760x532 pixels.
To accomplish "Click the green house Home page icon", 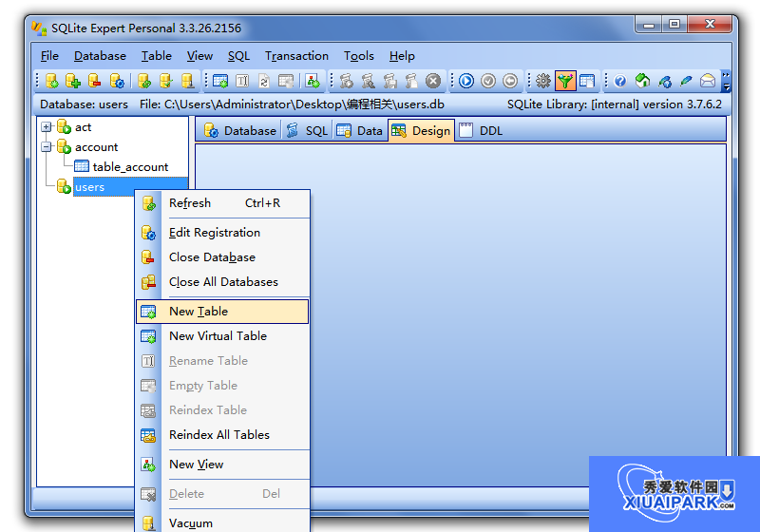I will 642,81.
